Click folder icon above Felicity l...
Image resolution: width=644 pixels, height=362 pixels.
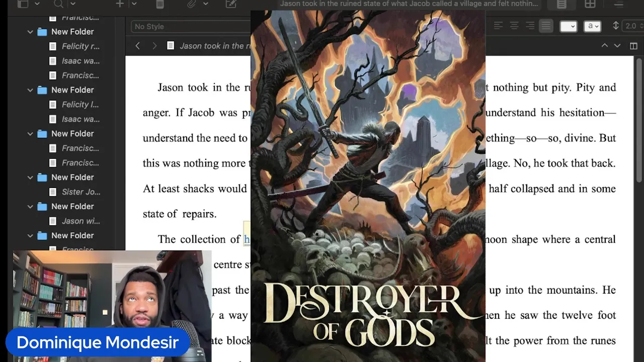coord(42,90)
